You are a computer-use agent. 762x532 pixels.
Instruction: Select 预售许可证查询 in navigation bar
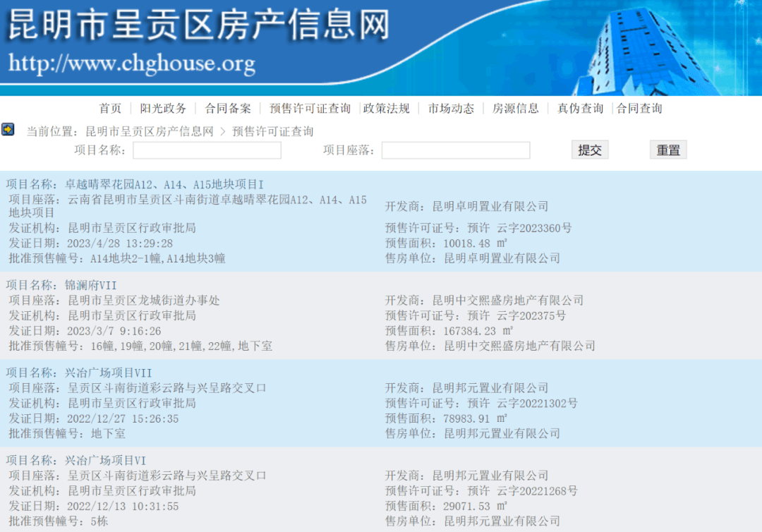point(310,109)
